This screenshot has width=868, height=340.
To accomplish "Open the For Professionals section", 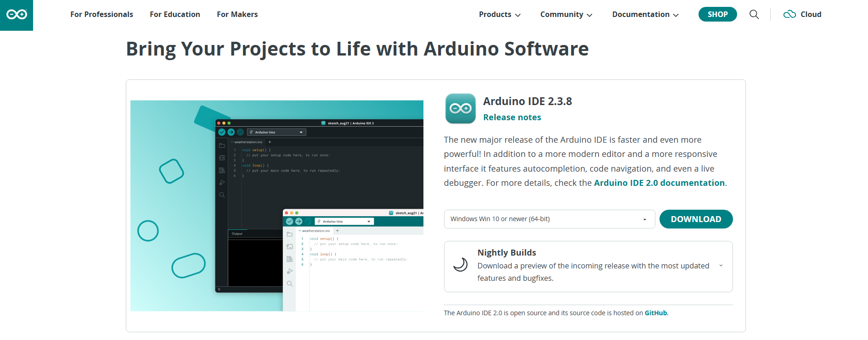I will point(101,14).
